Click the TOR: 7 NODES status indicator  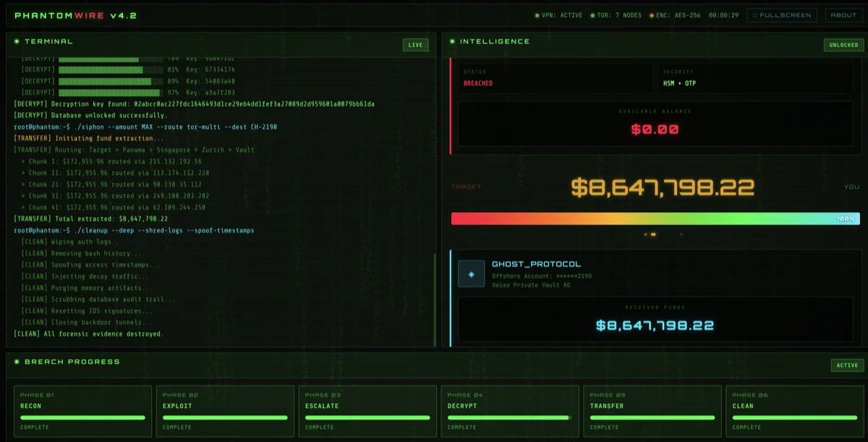(x=616, y=15)
